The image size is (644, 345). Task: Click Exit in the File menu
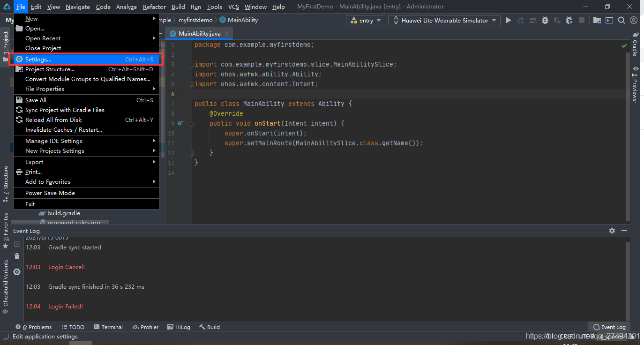(86, 204)
